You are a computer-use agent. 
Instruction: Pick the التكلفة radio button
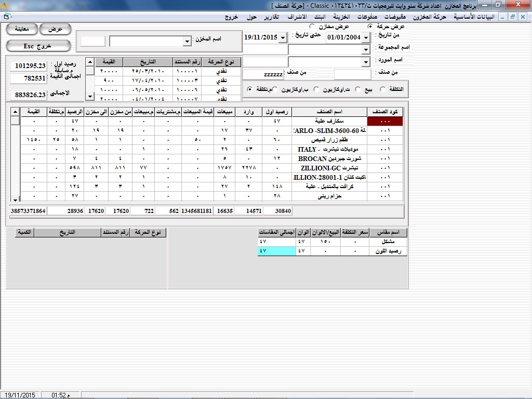[x=383, y=89]
